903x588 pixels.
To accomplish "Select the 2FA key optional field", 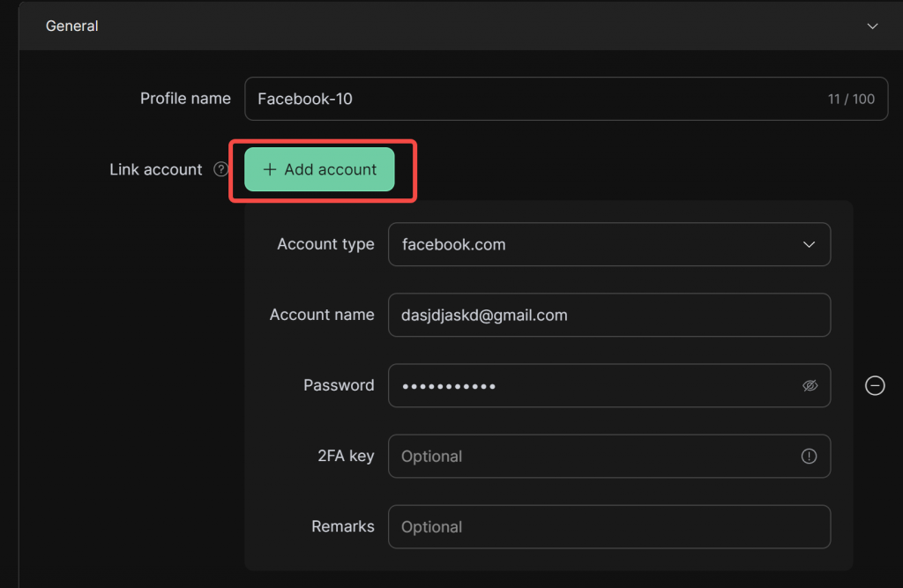I will pyautogui.click(x=591, y=456).
